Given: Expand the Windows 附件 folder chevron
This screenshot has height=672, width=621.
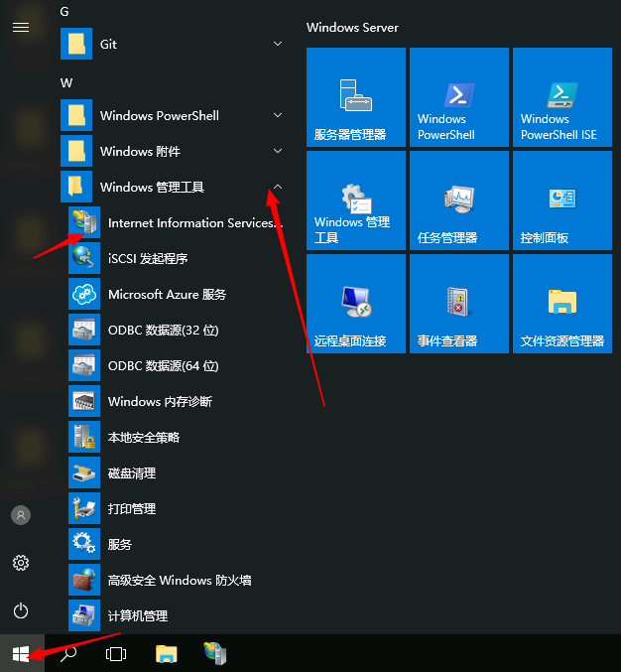Looking at the screenshot, I should (278, 151).
